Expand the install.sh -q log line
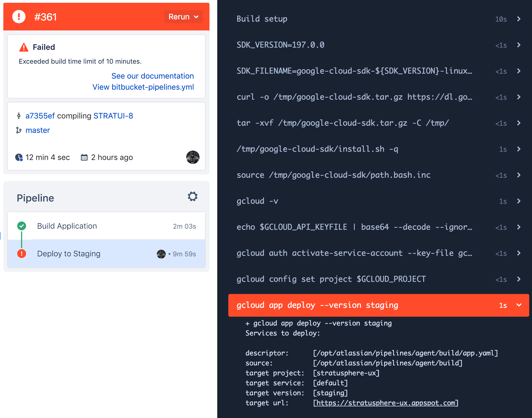532x418 pixels. coord(378,149)
